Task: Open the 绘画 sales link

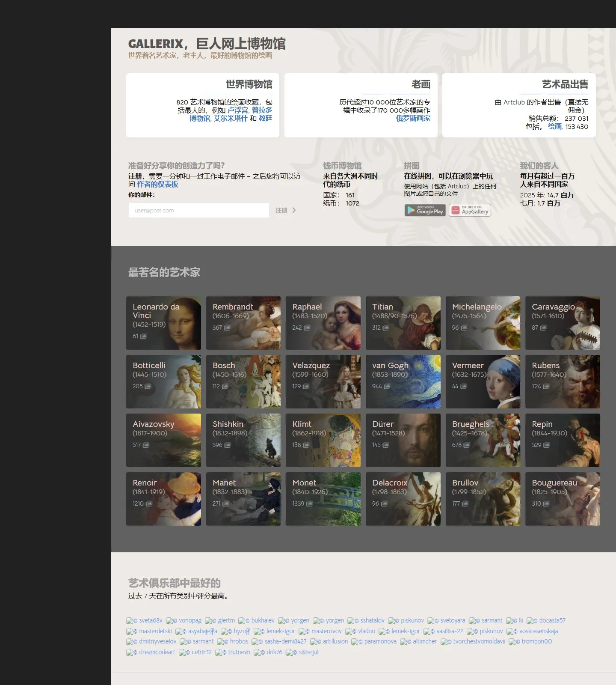Action: pyautogui.click(x=555, y=126)
